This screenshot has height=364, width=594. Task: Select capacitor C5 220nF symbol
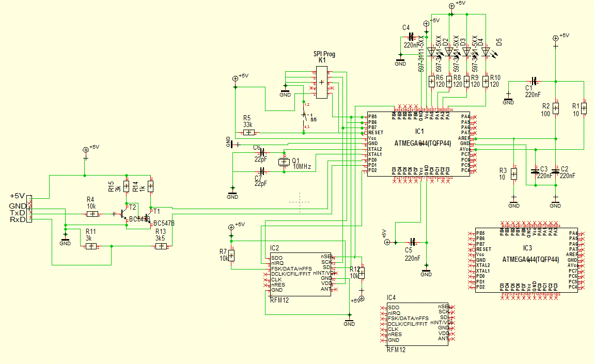coord(413,242)
